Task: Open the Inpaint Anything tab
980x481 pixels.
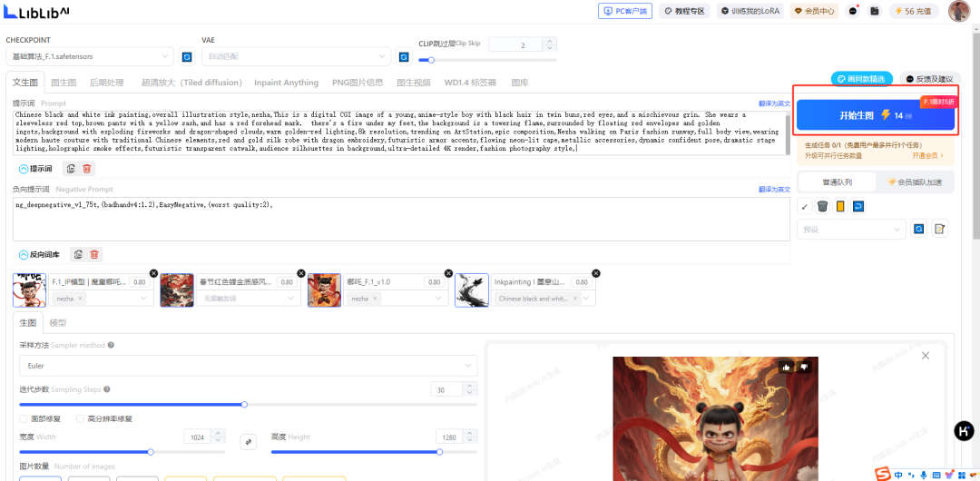Action: (286, 83)
